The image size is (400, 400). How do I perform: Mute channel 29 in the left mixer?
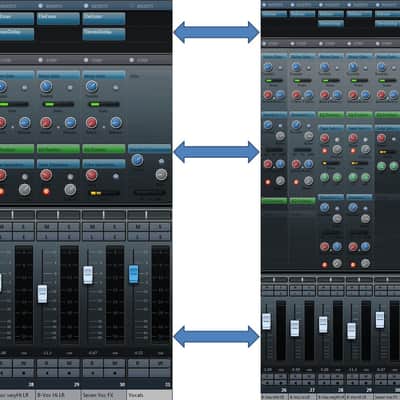coord(47,227)
